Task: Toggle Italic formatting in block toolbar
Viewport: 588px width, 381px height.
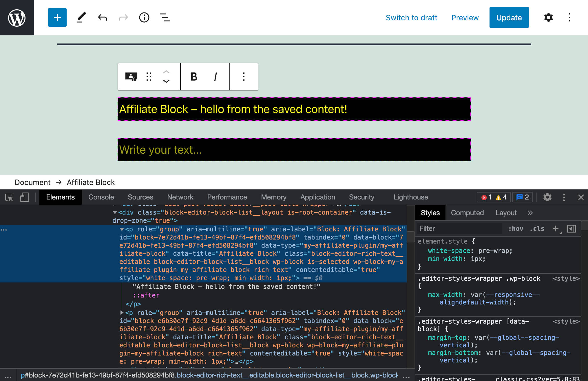Action: [215, 77]
